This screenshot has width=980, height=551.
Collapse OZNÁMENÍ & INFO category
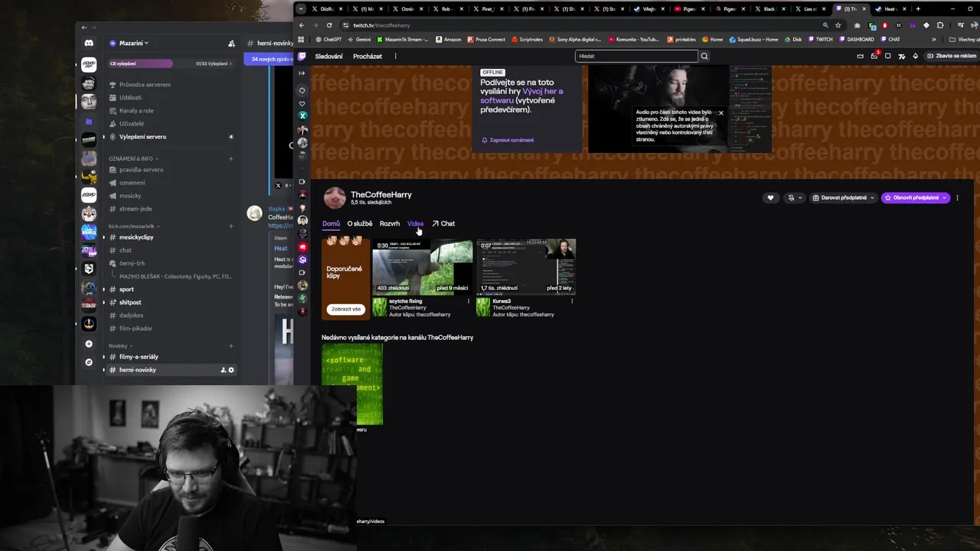(133, 158)
